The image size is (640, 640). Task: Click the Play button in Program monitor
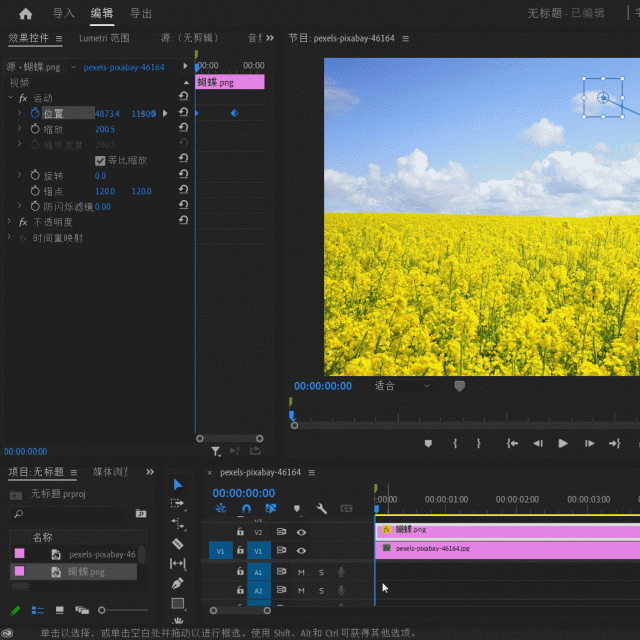point(563,443)
